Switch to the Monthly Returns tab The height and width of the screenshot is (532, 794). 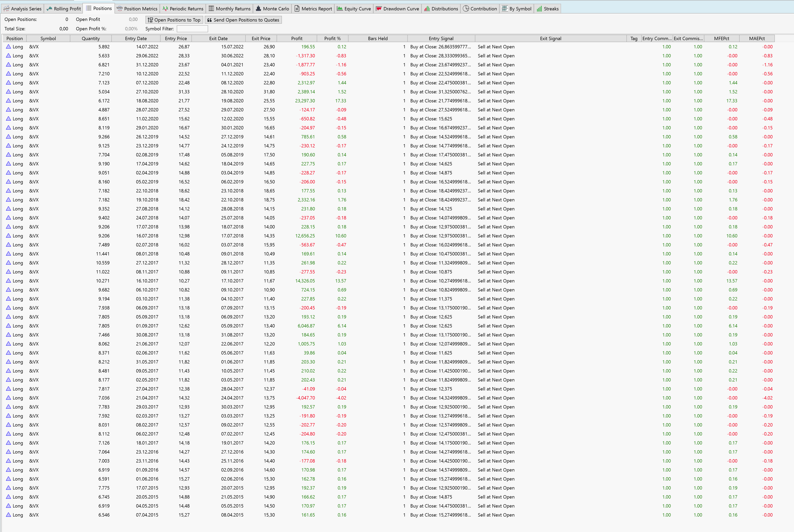229,8
